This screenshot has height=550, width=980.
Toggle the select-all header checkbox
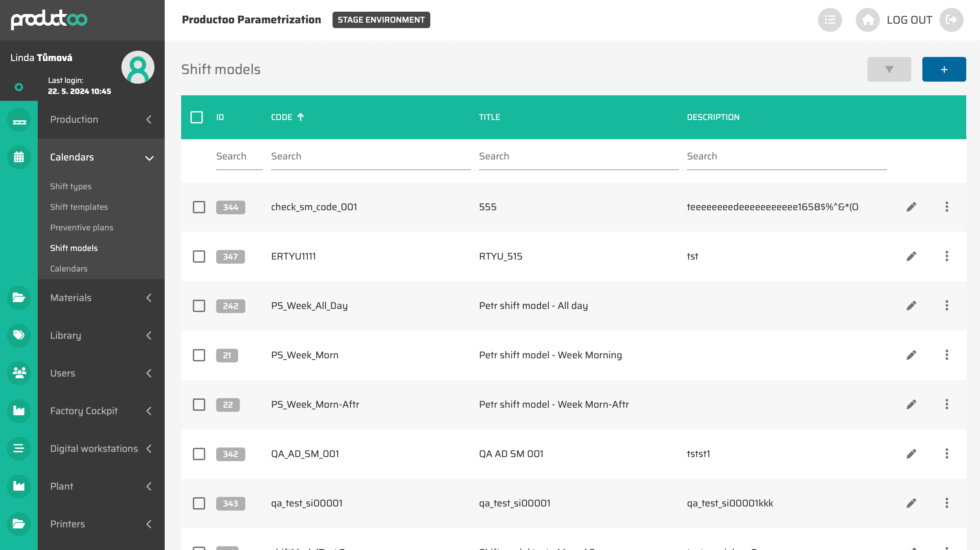(196, 117)
